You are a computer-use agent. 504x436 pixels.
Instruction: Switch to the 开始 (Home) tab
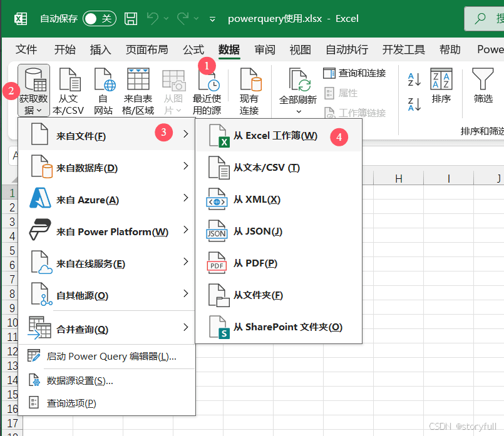64,49
